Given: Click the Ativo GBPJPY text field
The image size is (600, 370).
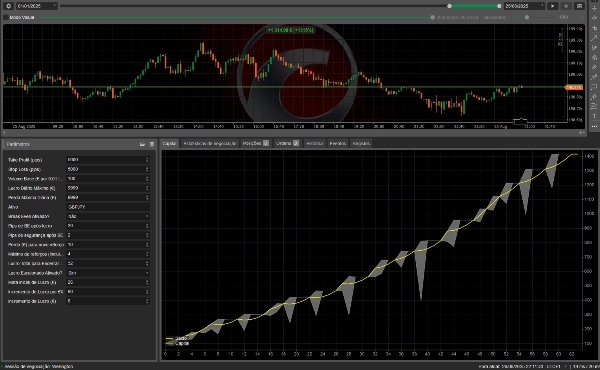Looking at the screenshot, I should (108, 207).
